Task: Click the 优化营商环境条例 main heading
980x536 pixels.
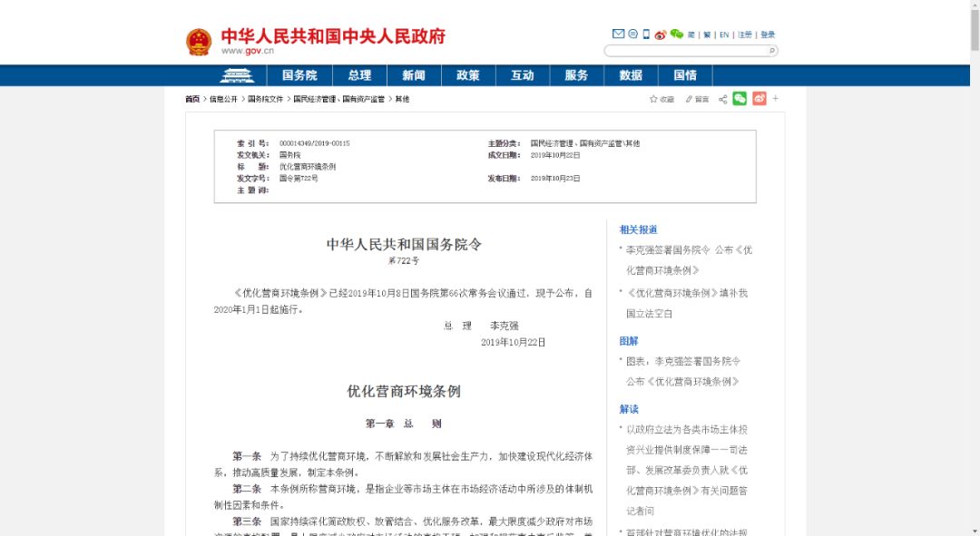Action: click(x=404, y=391)
